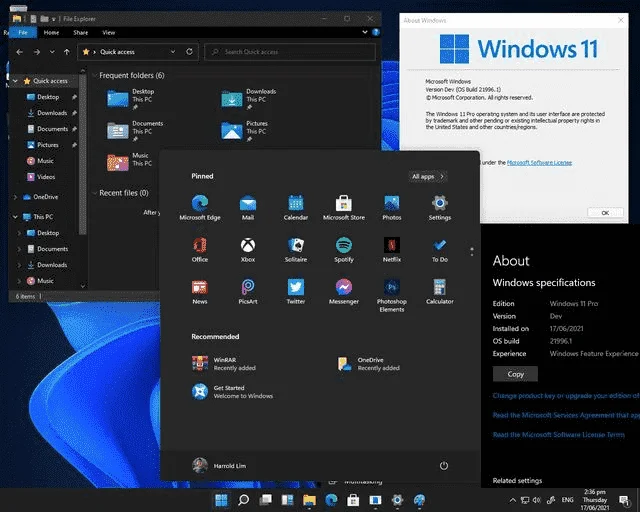Collapse the Recent files group

(x=95, y=193)
